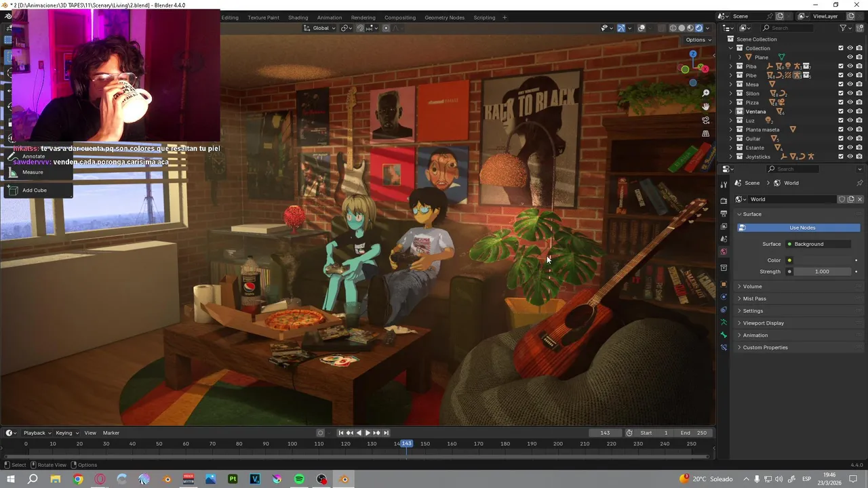Open the Output properties tab
The width and height of the screenshot is (868, 488).
pos(724,213)
